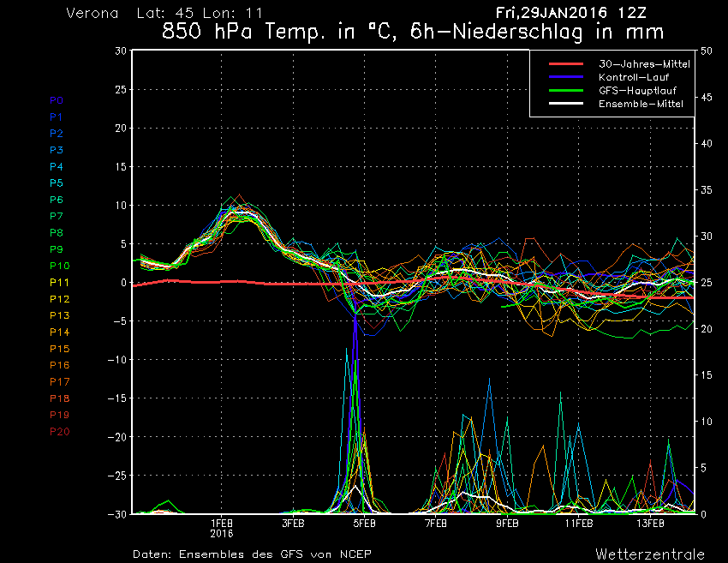728x563 pixels.
Task: Select the P13 member label
Action: (x=59, y=315)
